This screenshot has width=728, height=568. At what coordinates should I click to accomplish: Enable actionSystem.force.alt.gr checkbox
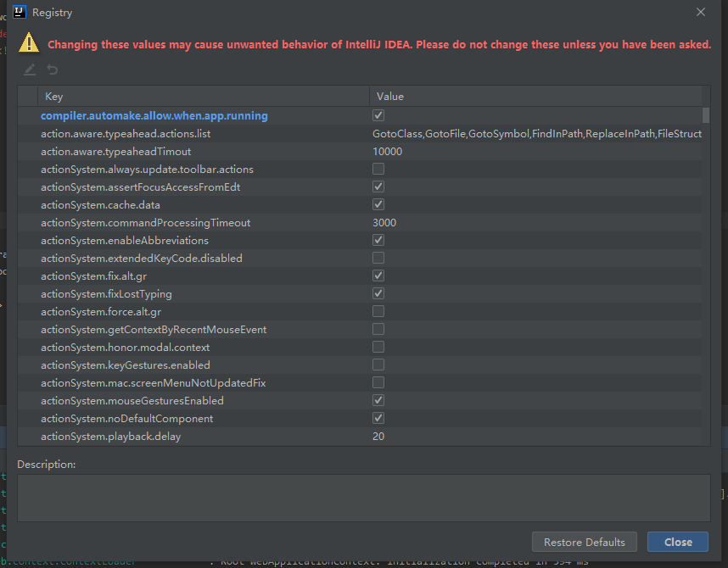tap(378, 311)
